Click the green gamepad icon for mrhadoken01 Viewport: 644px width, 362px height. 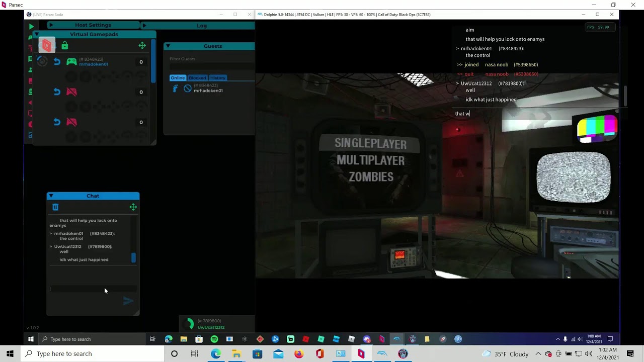71,62
